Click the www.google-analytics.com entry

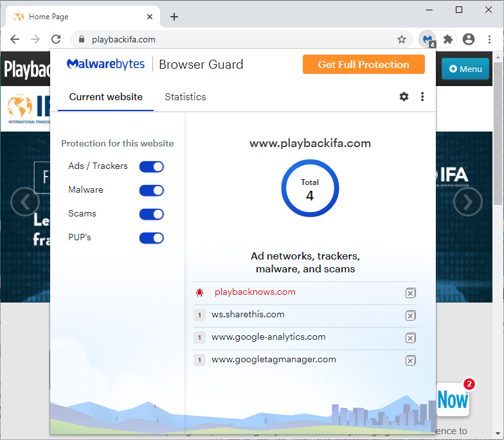pyautogui.click(x=269, y=337)
